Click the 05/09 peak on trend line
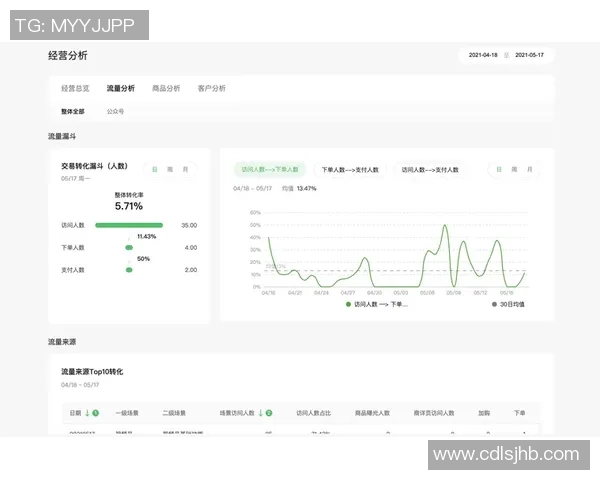Viewport: 600px width, 480px height. click(x=445, y=225)
